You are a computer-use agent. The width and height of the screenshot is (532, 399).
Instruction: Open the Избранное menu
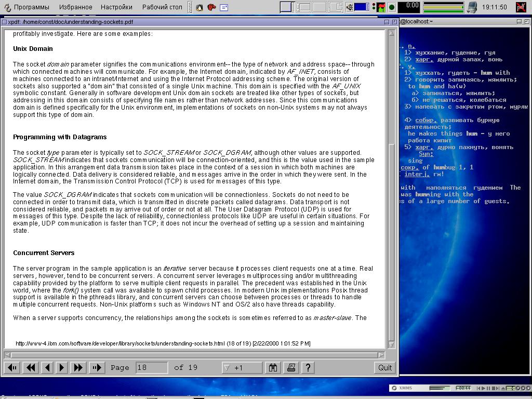click(75, 7)
